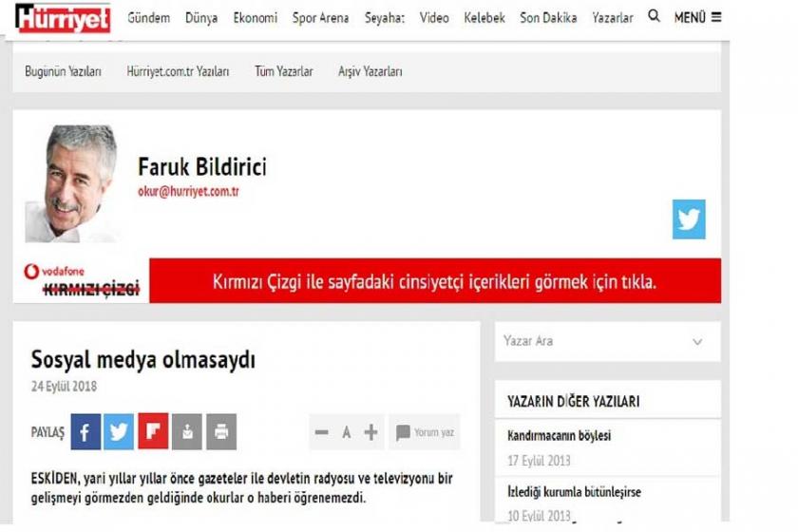Click the Hürriyet logo

click(x=63, y=18)
